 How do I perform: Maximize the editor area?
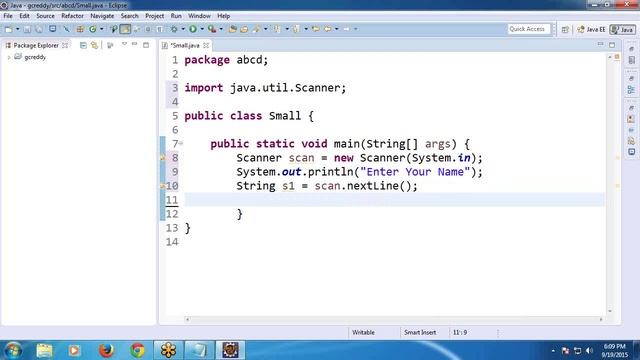pos(612,45)
